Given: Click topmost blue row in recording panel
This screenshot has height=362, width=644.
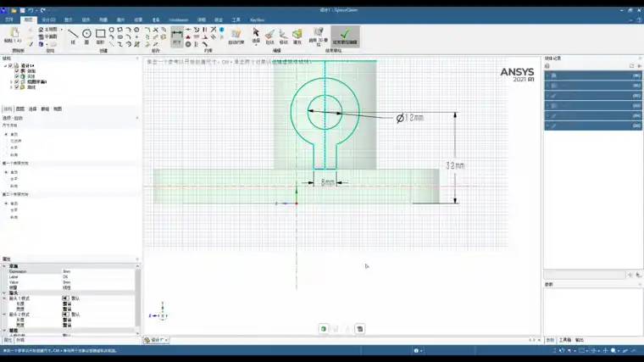Looking at the screenshot, I should (x=593, y=75).
